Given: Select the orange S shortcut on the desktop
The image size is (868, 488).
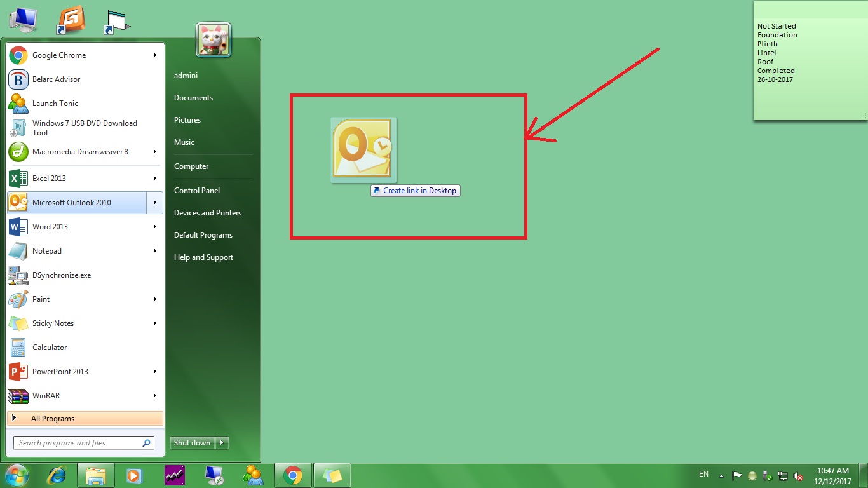Looking at the screenshot, I should tap(71, 20).
